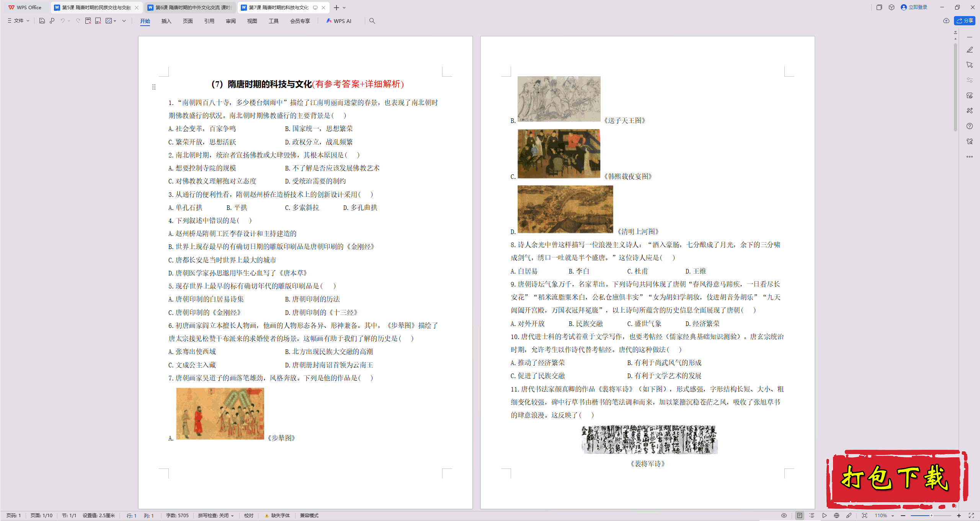This screenshot has height=521, width=980.
Task: Expand the 拼写检查 spell check dropdown
Action: coord(216,516)
